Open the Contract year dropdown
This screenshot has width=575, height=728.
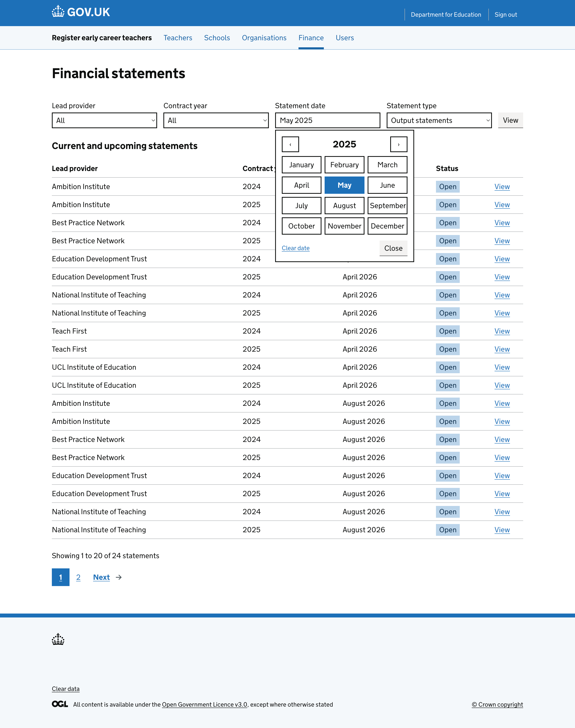pyautogui.click(x=216, y=121)
